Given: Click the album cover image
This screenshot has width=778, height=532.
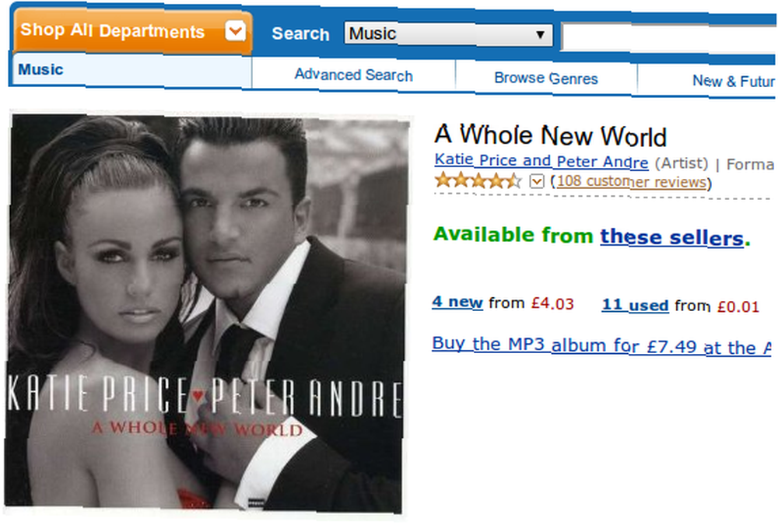Looking at the screenshot, I should pyautogui.click(x=206, y=313).
